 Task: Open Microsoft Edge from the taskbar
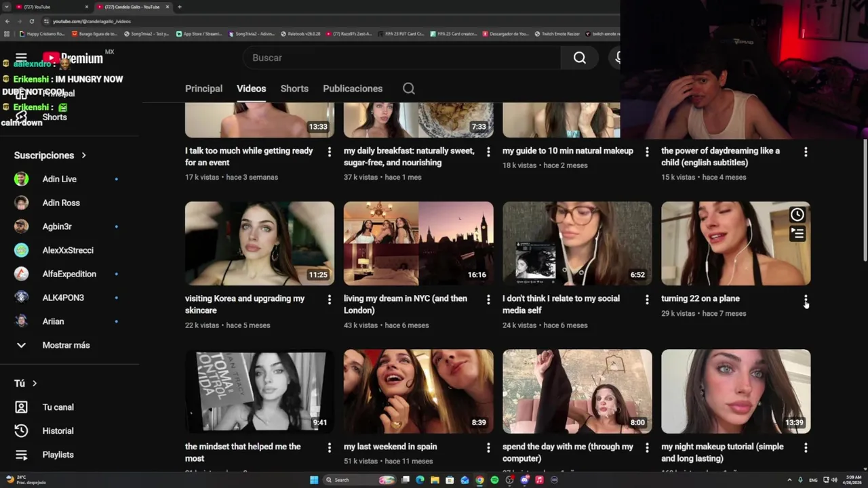(420, 480)
